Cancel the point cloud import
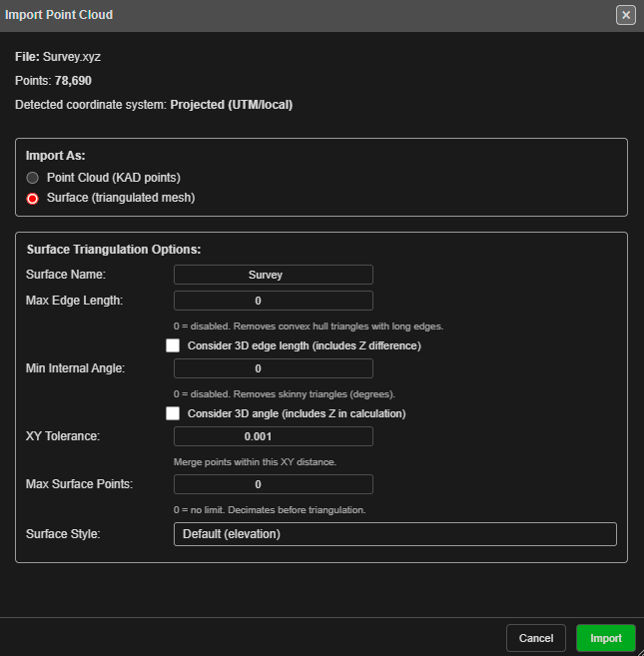 coord(536,638)
